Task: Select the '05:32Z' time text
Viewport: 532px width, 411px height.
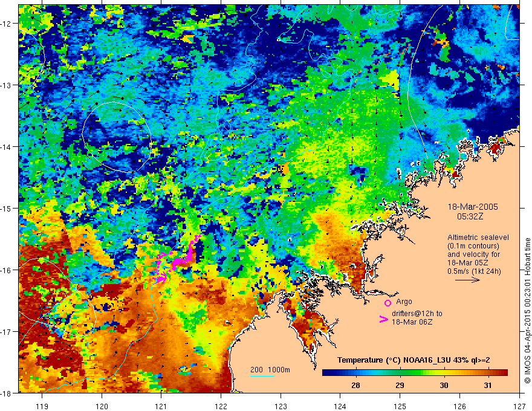Action: 470,216
